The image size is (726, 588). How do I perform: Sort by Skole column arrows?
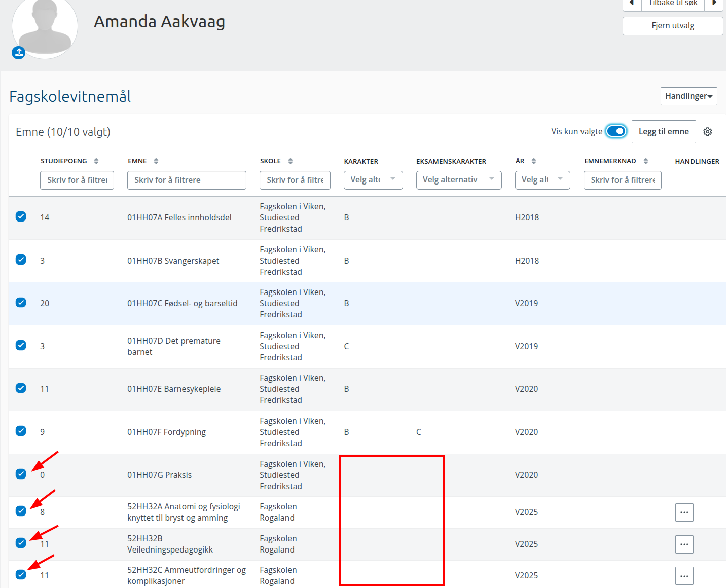point(291,161)
